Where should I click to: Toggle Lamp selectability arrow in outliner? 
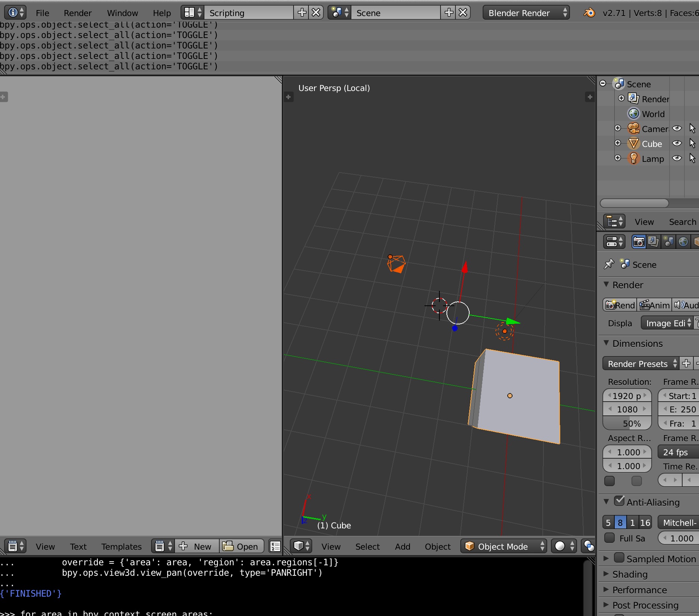point(692,158)
